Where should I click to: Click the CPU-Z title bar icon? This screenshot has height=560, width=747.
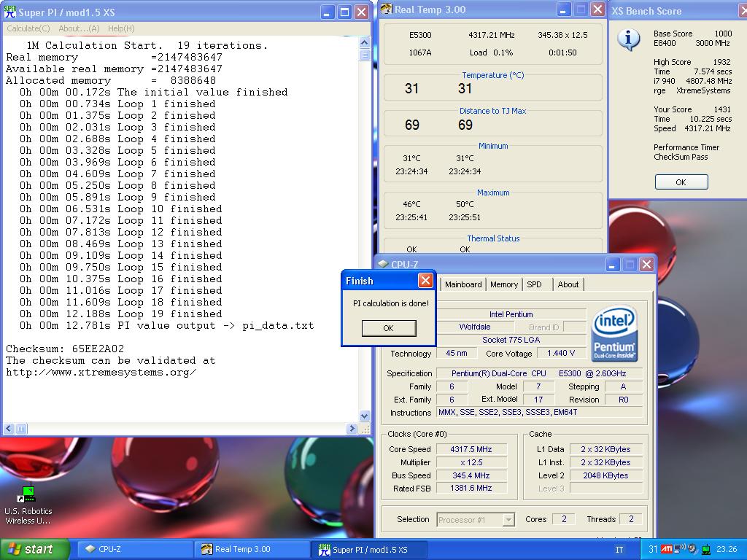(383, 264)
